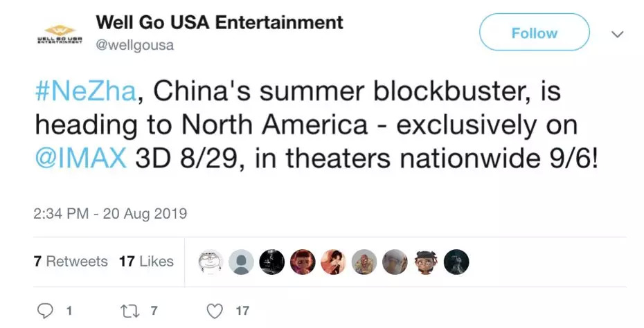Screen dimensions: 644x328
Task: View the 17 Likes list
Action: tap(146, 262)
